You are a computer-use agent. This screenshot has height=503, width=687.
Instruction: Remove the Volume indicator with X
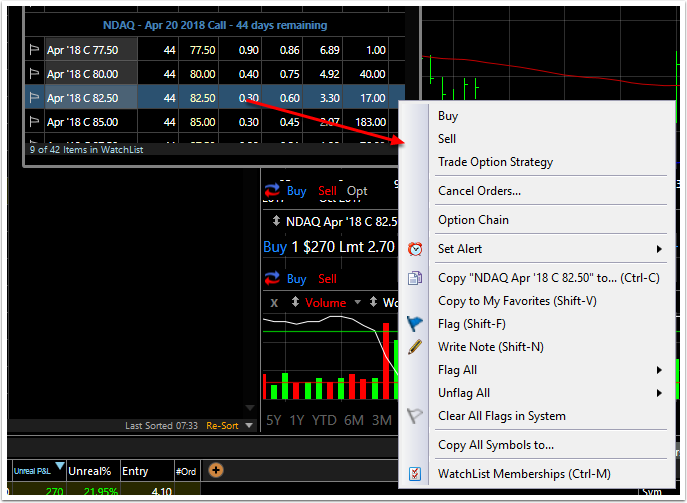click(274, 303)
